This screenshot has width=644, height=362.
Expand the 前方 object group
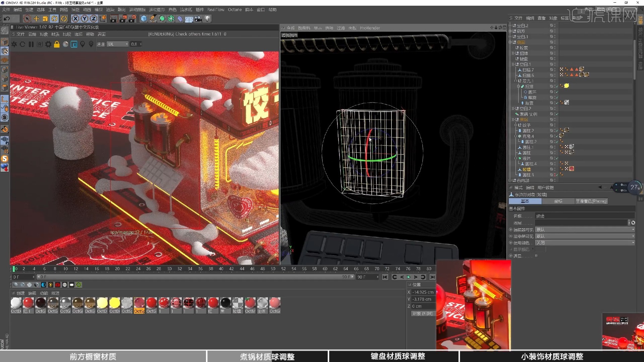point(511,31)
